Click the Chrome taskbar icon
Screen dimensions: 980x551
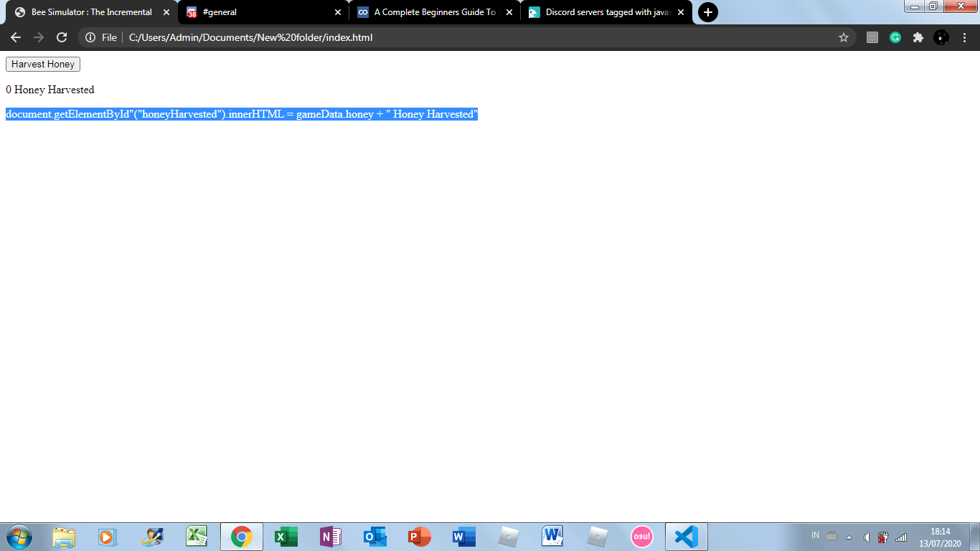[x=242, y=537]
